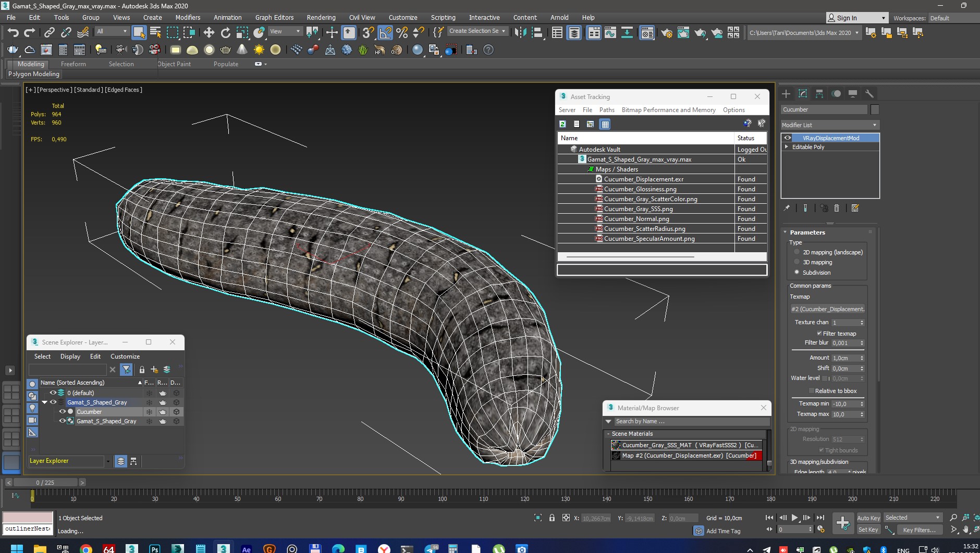
Task: Open the Paths menu in Asset Tracking
Action: click(607, 110)
